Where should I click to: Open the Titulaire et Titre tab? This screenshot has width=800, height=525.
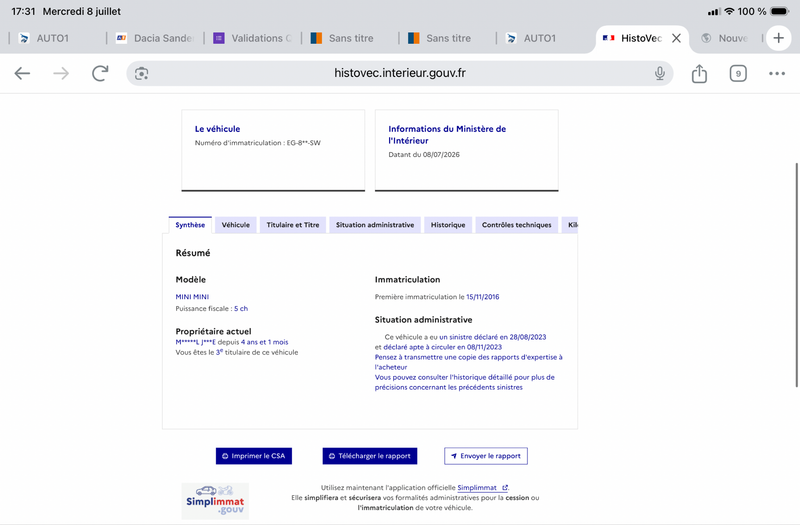[293, 225]
